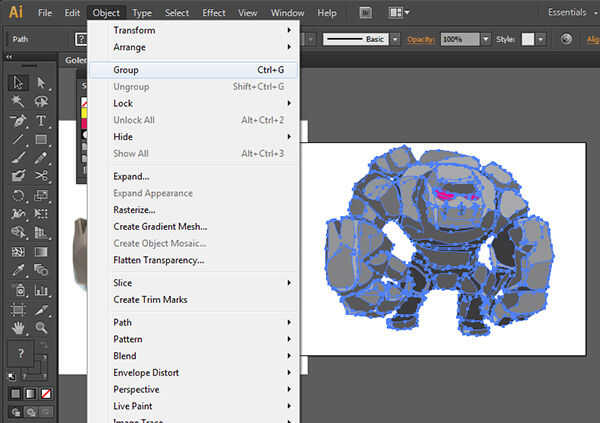The width and height of the screenshot is (600, 423).
Task: Select the Scissors tool
Action: pyautogui.click(x=41, y=176)
